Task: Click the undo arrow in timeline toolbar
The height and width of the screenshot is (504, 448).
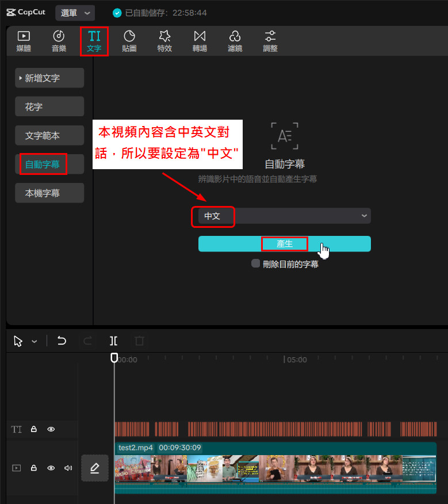Action: click(x=62, y=341)
